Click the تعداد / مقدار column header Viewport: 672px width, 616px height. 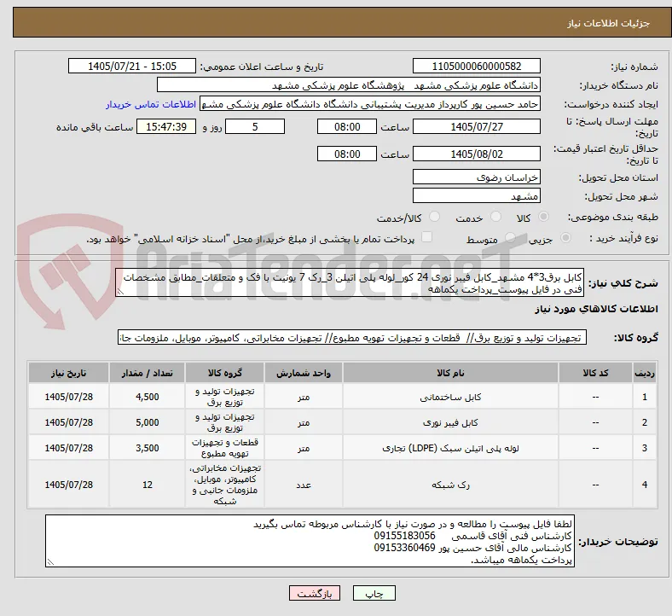coord(148,373)
